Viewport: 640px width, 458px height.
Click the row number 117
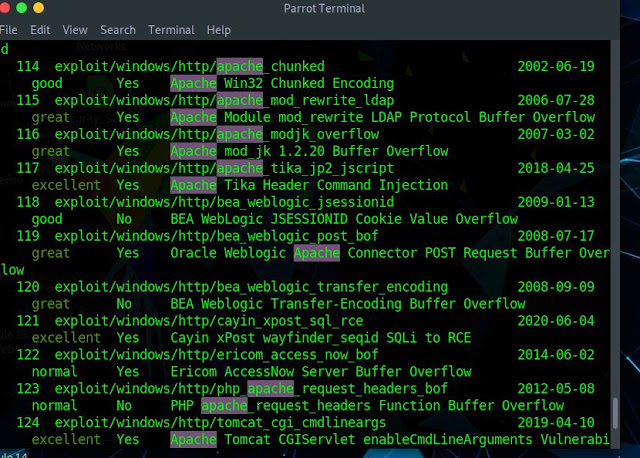pyautogui.click(x=28, y=168)
